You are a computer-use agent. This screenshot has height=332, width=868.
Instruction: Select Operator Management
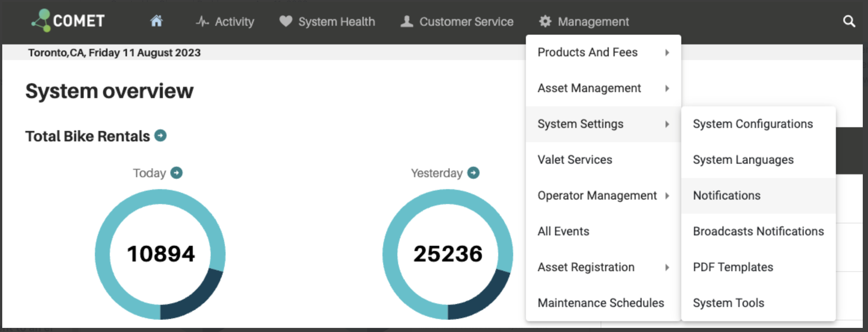(603, 196)
